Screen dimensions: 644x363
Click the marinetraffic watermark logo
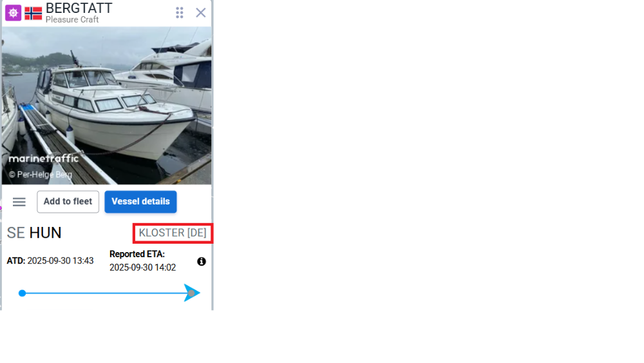pyautogui.click(x=44, y=159)
